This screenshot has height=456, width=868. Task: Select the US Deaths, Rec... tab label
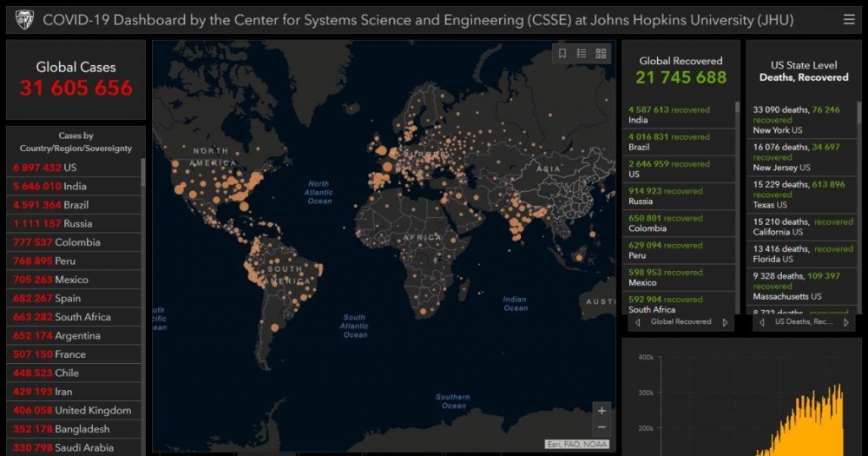(804, 322)
